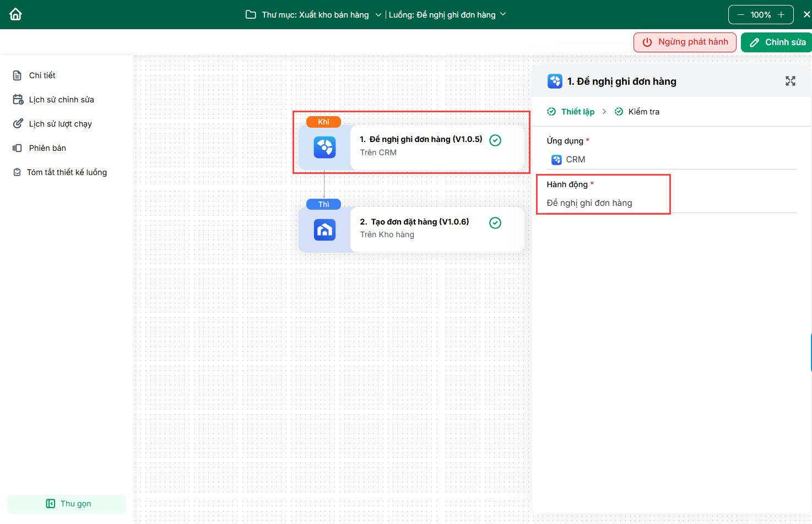Viewport: 812px width, 524px height.
Task: Click the green check status on step 1
Action: point(495,140)
